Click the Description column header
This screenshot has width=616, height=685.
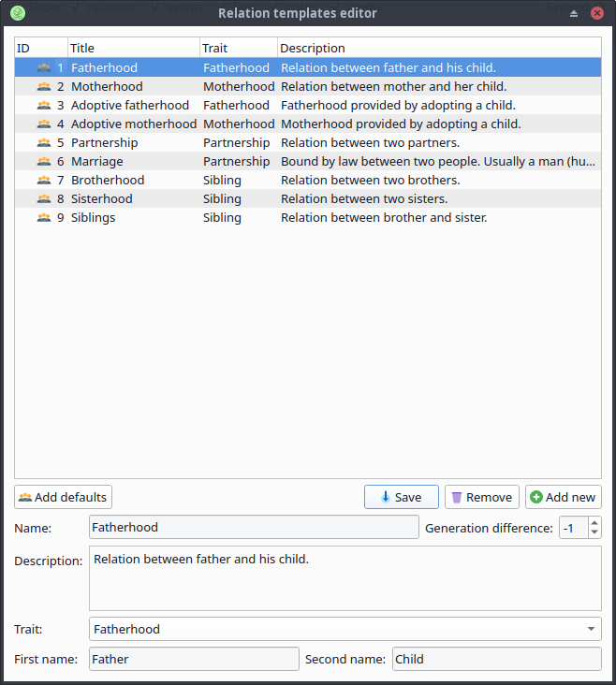pyautogui.click(x=438, y=48)
